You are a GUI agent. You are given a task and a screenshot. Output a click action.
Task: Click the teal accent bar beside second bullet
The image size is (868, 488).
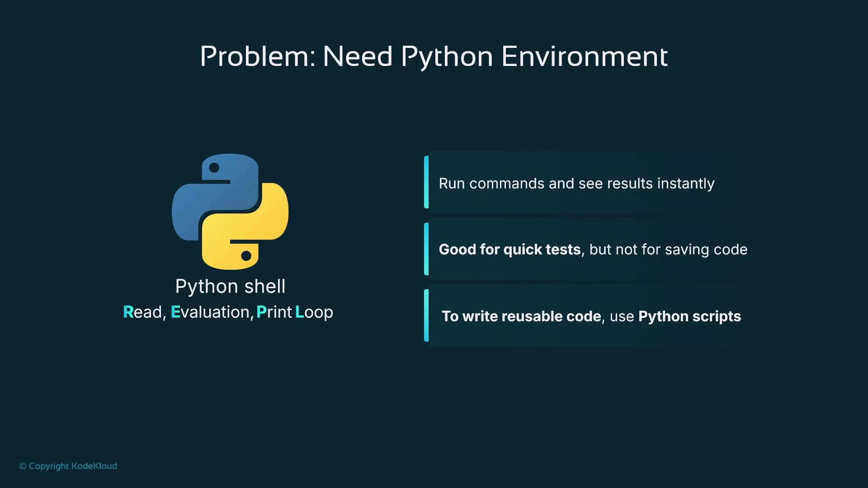coord(426,249)
